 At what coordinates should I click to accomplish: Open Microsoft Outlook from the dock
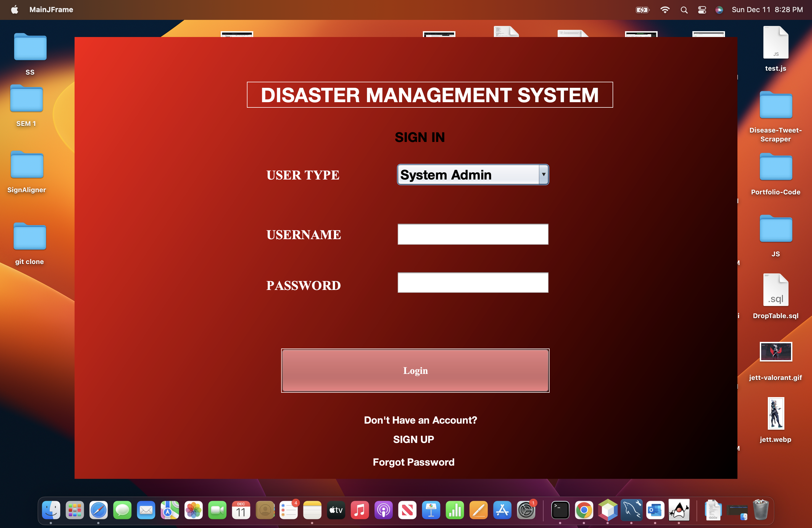point(655,510)
